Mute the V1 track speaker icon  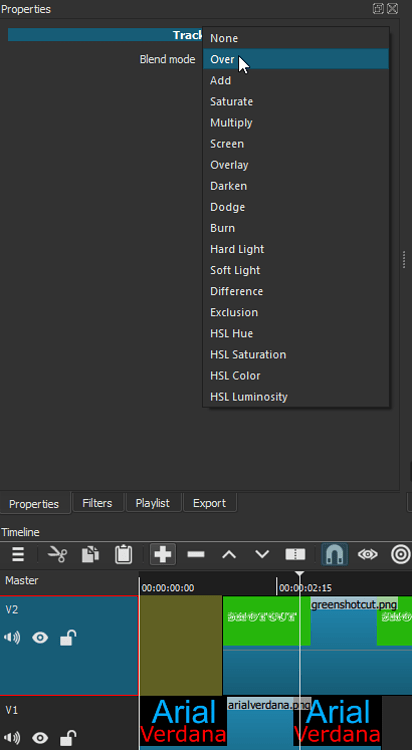click(x=12, y=737)
